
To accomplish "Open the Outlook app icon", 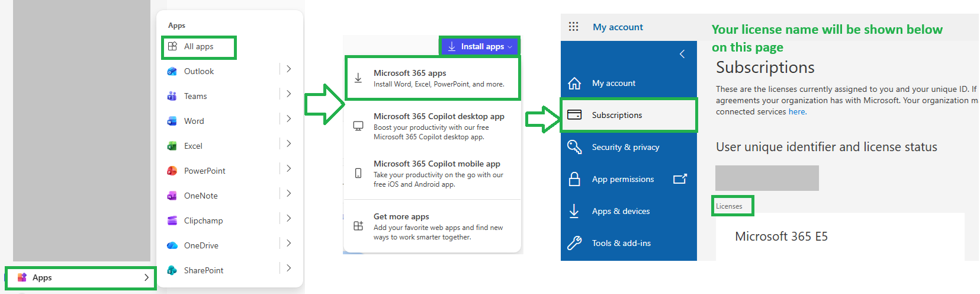I will (172, 71).
